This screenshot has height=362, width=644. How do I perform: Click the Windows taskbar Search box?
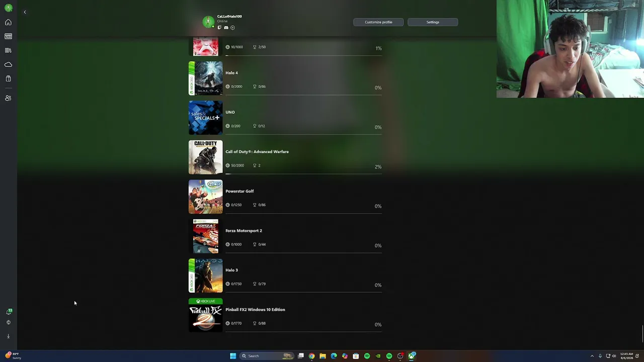click(267, 356)
